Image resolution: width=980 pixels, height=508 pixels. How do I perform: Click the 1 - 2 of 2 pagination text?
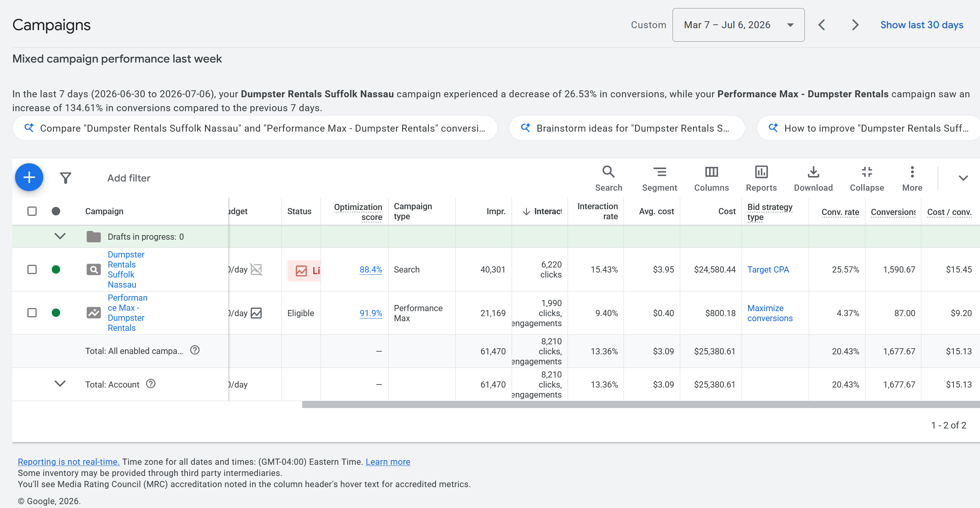tap(949, 425)
